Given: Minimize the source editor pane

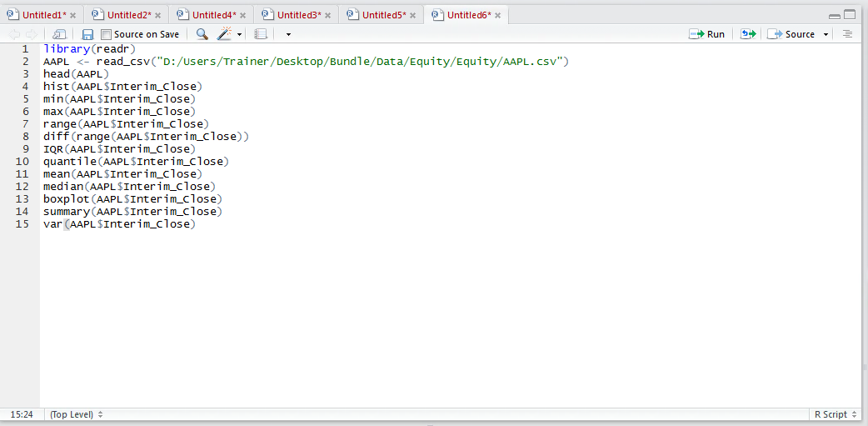Looking at the screenshot, I should [x=835, y=16].
